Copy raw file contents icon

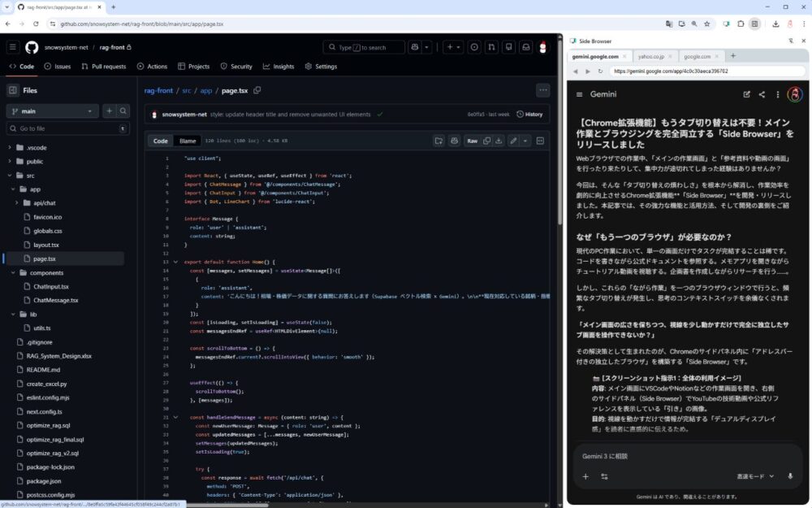click(x=486, y=141)
